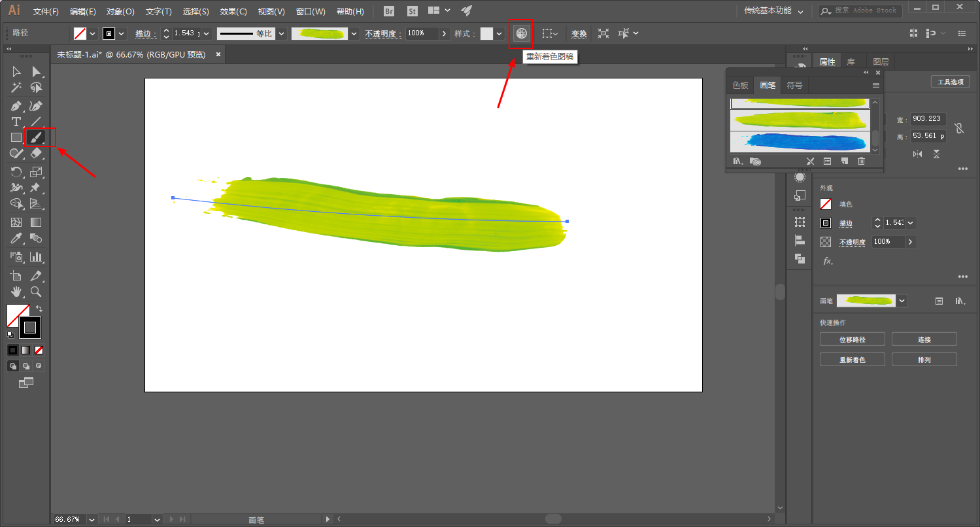Select the Shaper tool
Screen dimensions: 980x527
(16, 153)
